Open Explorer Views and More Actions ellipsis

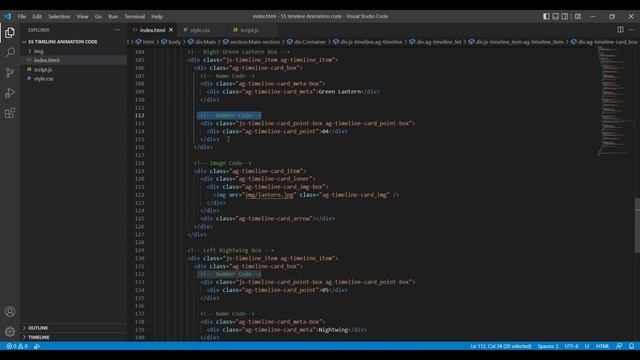pyautogui.click(x=117, y=30)
